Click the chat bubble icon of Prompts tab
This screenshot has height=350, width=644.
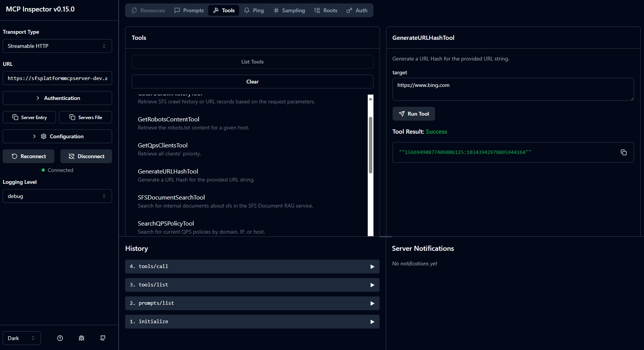point(177,10)
